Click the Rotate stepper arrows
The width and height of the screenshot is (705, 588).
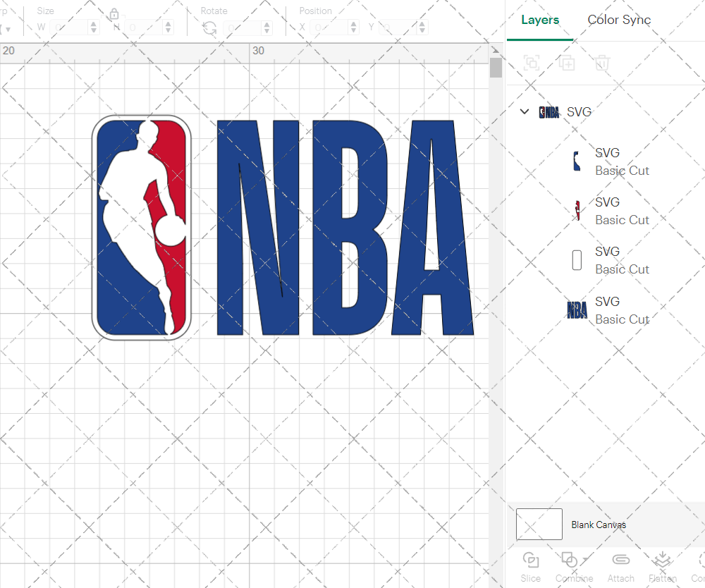[267, 28]
